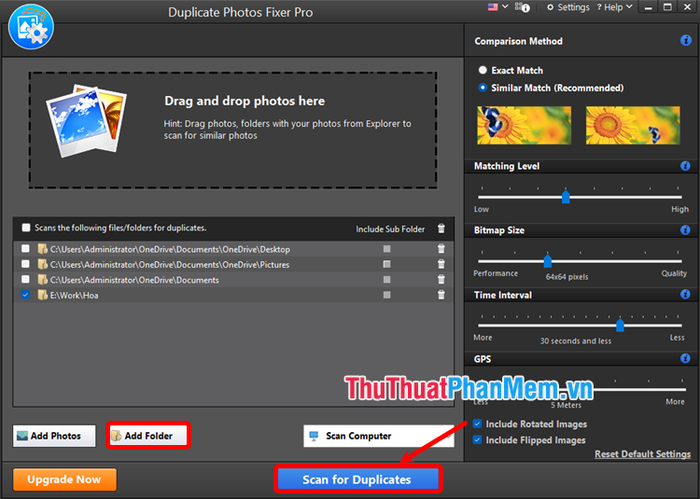Click the Upgrade Now button
700x499 pixels.
65,479
